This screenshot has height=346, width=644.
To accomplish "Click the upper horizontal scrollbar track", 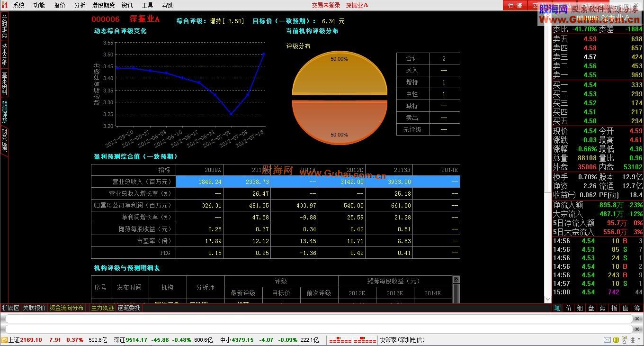I will (319, 319).
